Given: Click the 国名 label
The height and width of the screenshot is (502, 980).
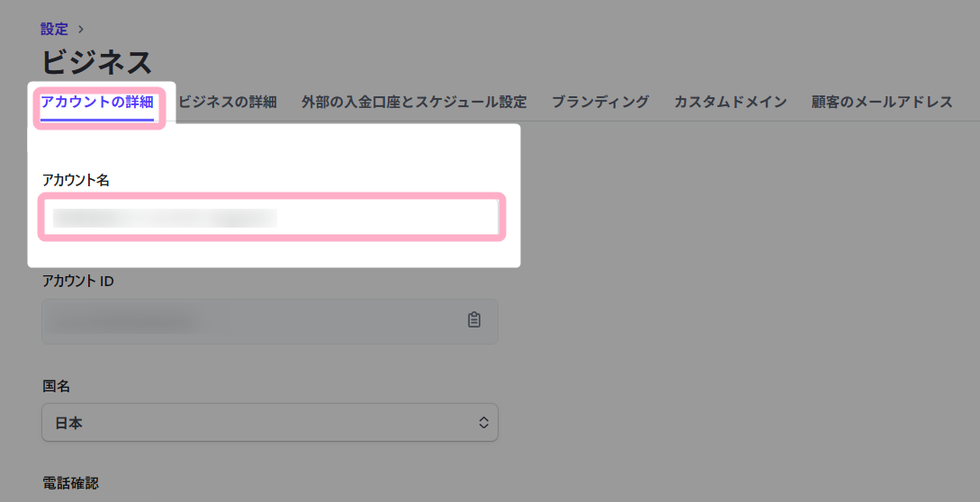Looking at the screenshot, I should tap(56, 386).
